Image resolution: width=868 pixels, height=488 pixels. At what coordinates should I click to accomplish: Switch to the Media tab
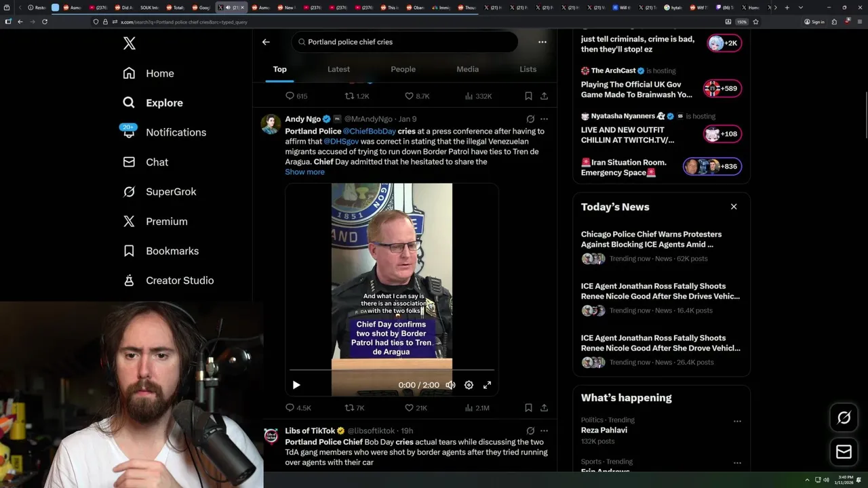[467, 69]
